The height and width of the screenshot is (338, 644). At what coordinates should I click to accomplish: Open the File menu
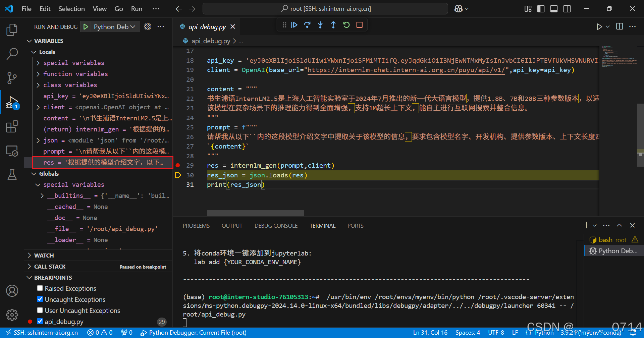coord(26,9)
